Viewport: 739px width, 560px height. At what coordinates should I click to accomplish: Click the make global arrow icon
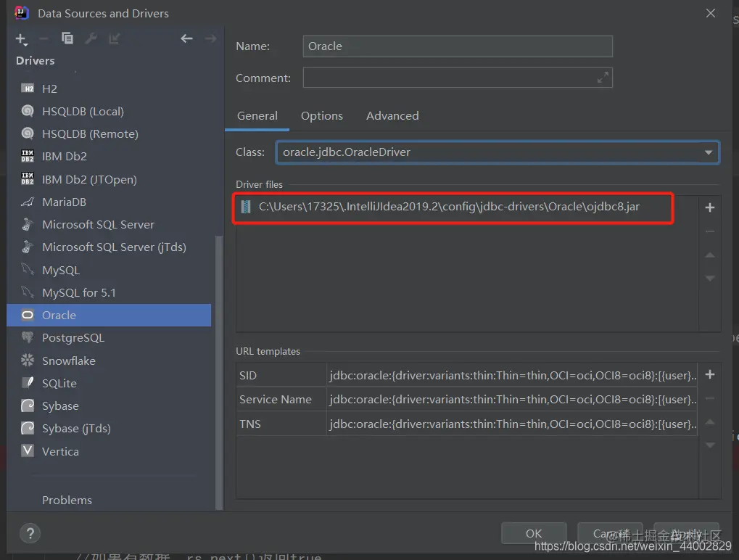(x=115, y=38)
